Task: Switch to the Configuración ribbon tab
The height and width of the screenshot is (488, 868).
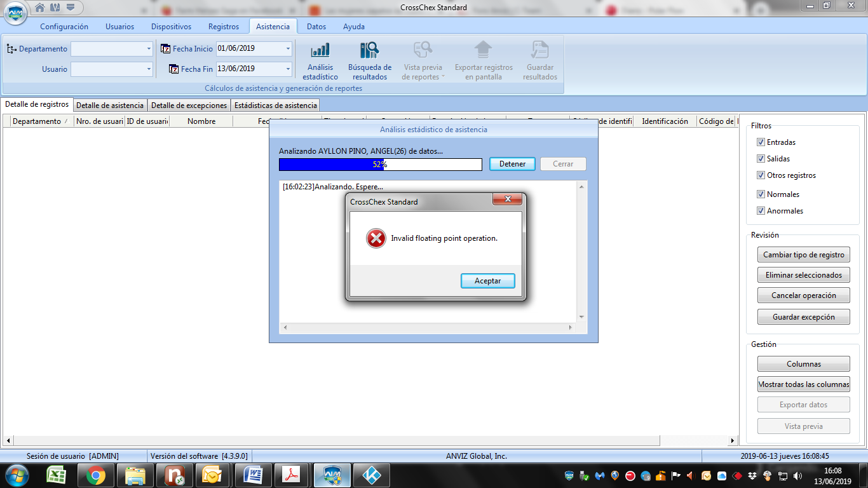Action: [x=64, y=27]
